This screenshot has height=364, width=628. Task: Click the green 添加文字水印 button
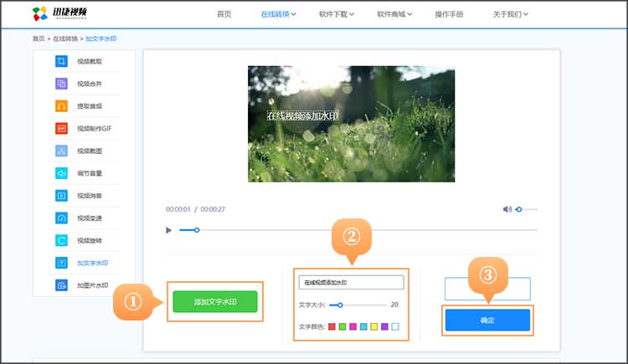click(215, 301)
